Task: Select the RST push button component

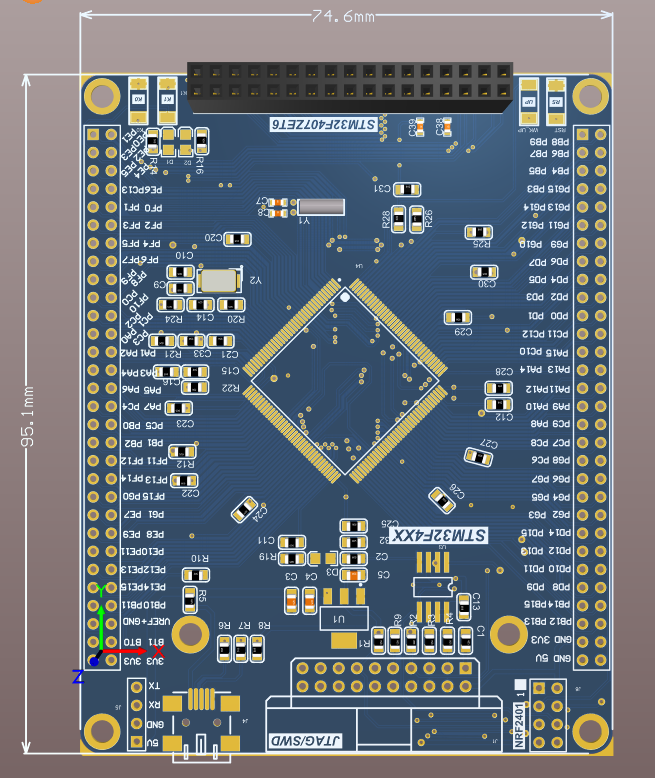Action: pyautogui.click(x=556, y=102)
